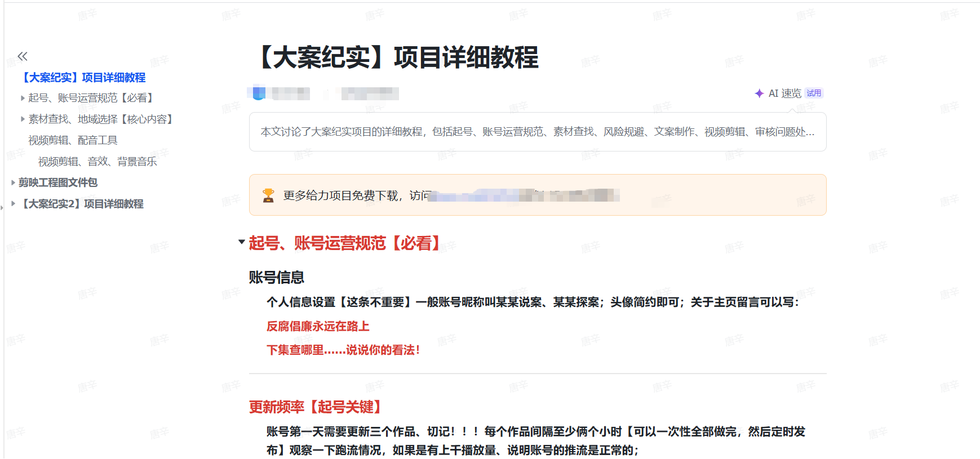Open the blurred link in the orange callout
The image size is (980, 459).
(524, 195)
